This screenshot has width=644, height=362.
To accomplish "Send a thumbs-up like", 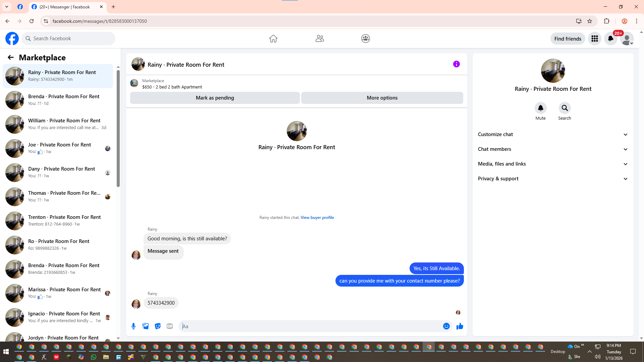I will click(x=460, y=326).
